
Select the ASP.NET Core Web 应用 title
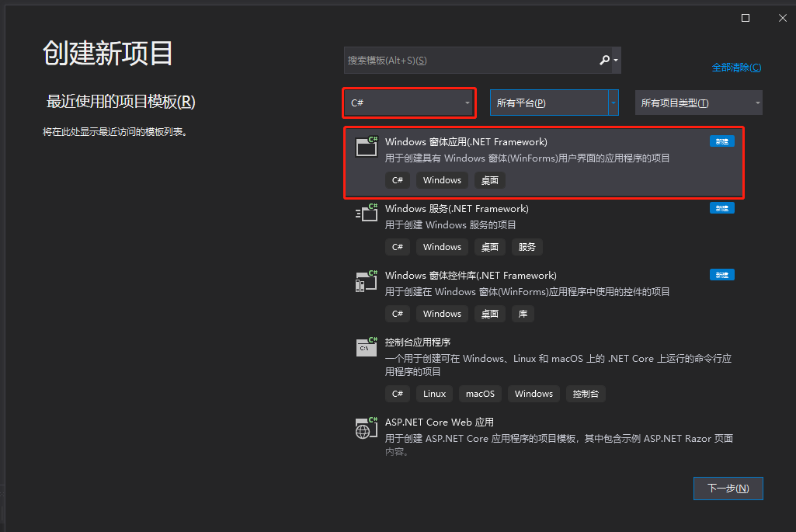[x=439, y=422]
